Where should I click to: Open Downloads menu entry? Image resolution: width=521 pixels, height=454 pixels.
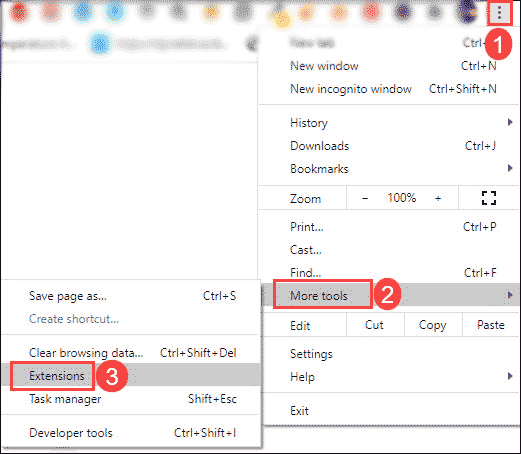(389, 146)
